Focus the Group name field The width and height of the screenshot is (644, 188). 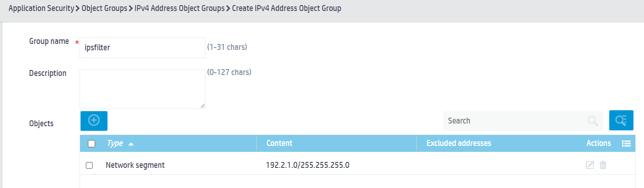point(142,48)
